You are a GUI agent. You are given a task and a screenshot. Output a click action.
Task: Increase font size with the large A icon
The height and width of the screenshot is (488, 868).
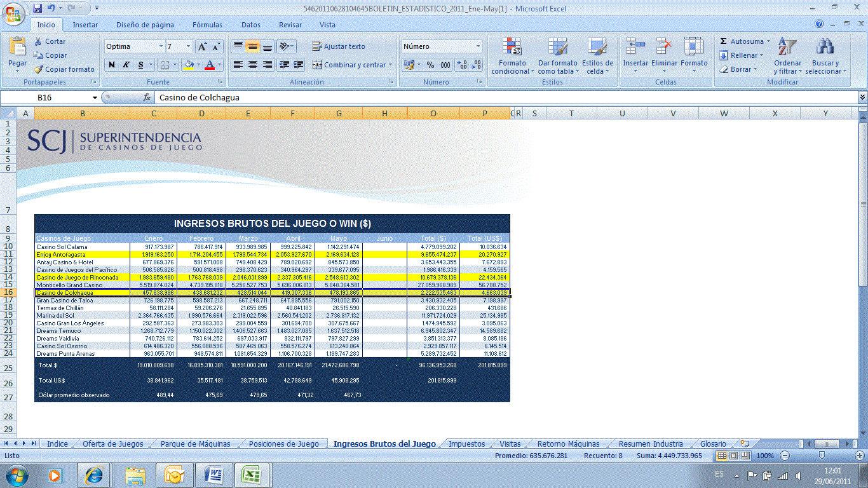pyautogui.click(x=202, y=46)
